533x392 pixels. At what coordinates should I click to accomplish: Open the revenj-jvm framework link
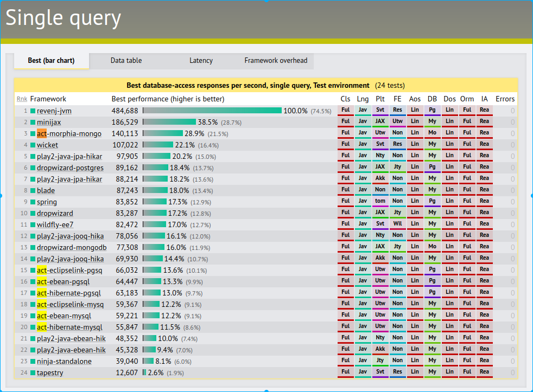click(x=54, y=111)
